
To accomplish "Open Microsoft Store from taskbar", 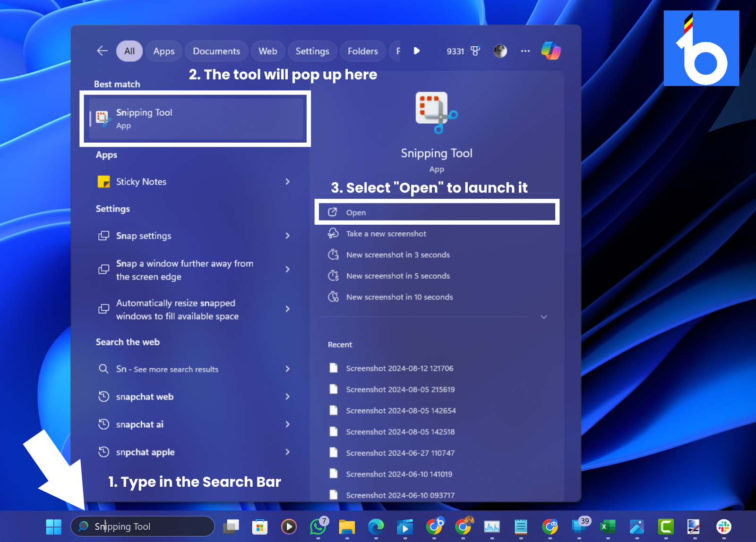I will (x=260, y=526).
